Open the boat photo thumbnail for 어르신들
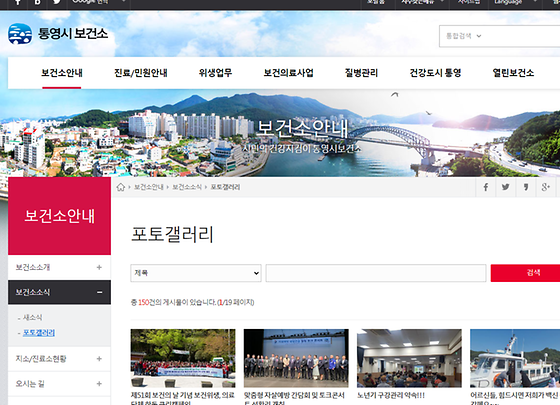This screenshot has height=405, width=560. 515,358
